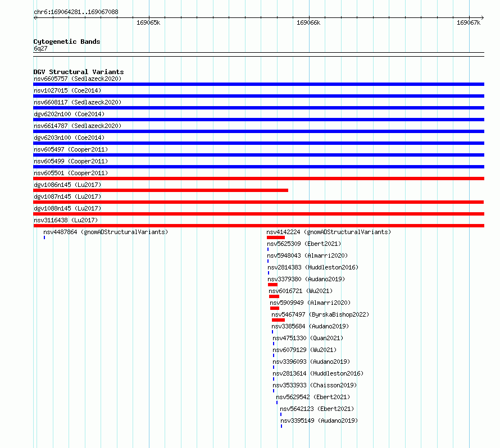Image resolution: width=500 pixels, height=448 pixels.
Task: Click the red bar under nsv5467497
Action: [279, 320]
